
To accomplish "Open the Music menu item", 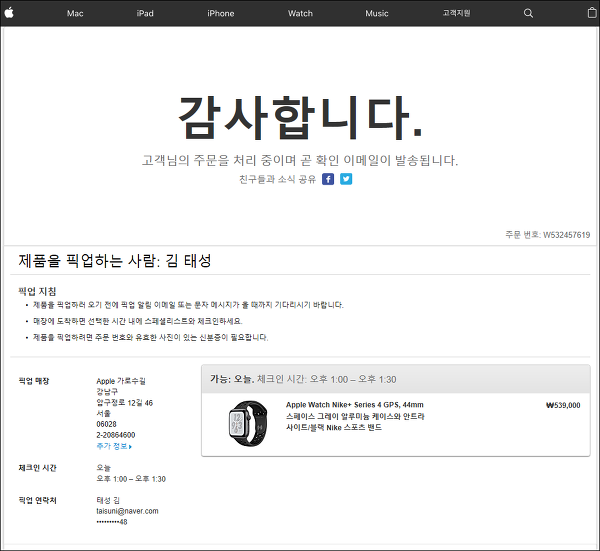I will [377, 13].
